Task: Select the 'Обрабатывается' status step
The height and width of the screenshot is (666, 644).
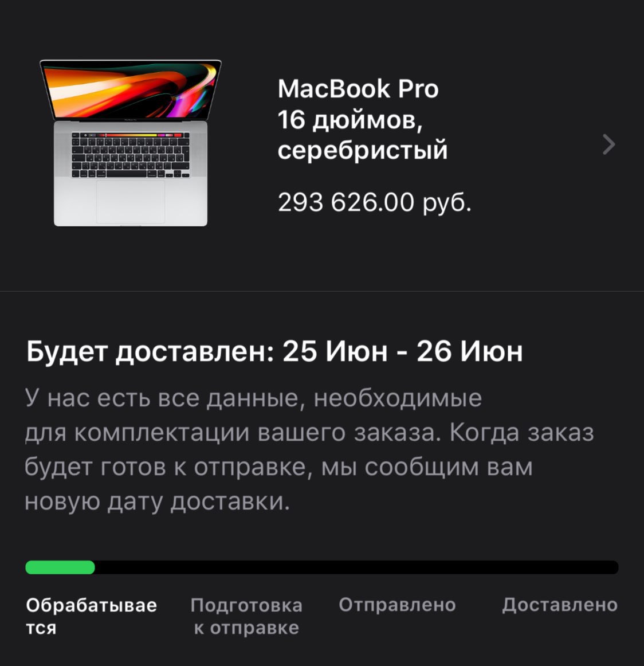Action: point(91,616)
